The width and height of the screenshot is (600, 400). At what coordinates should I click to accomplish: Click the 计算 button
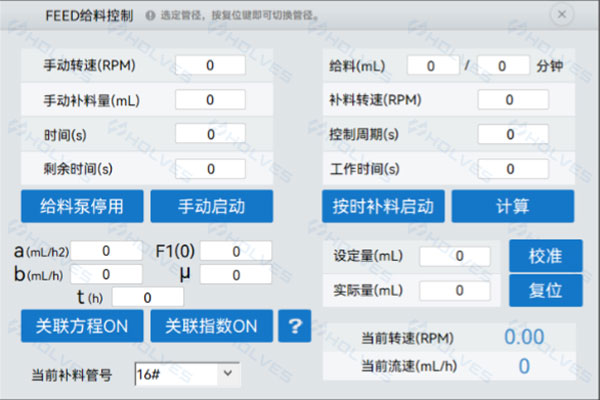point(512,206)
